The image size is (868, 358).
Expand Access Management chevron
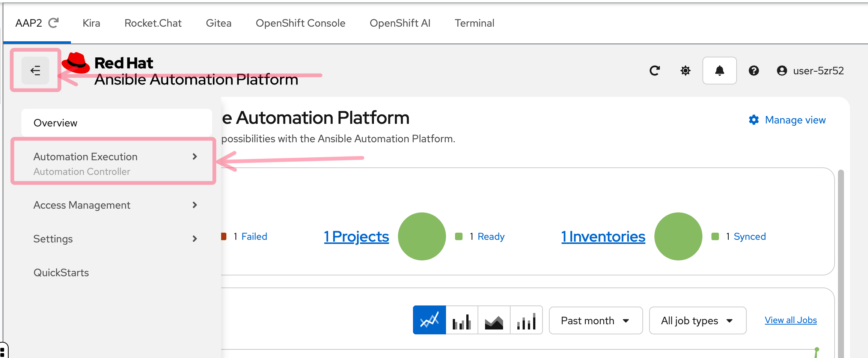[x=194, y=205]
